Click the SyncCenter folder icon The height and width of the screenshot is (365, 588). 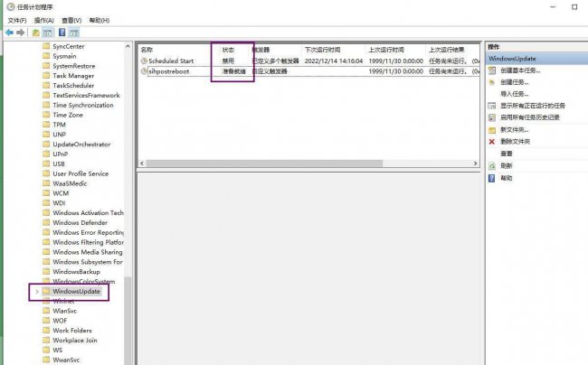[x=46, y=46]
